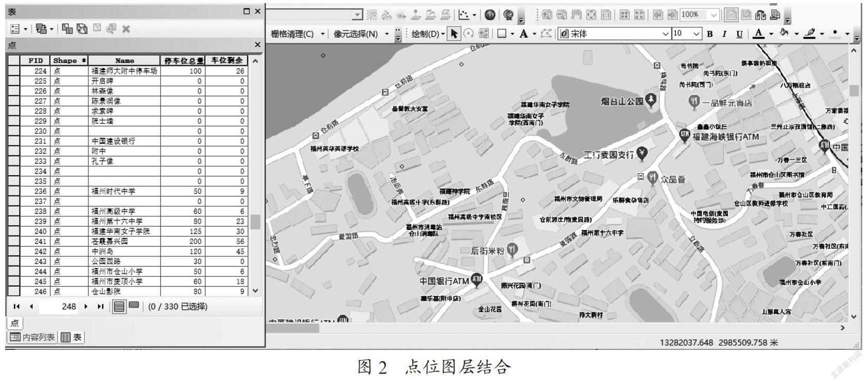Click the cell 中洲岛 in Name column
The image size is (868, 385).
pos(125,251)
